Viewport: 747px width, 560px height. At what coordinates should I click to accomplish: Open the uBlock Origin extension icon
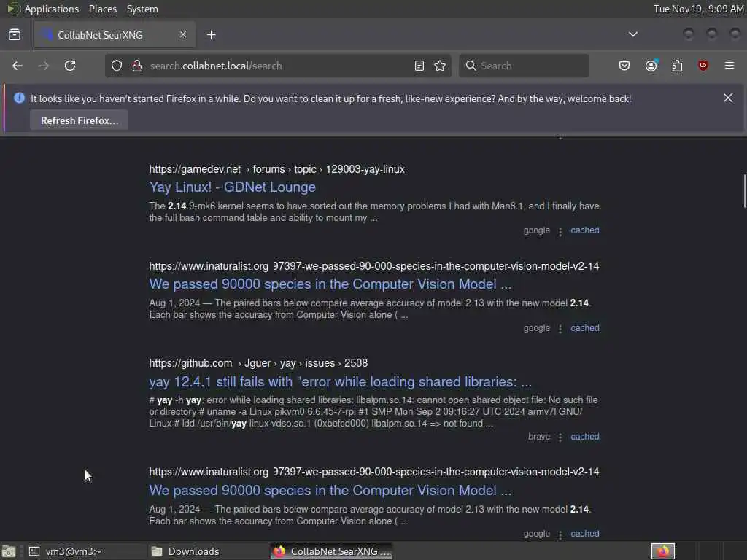[703, 66]
